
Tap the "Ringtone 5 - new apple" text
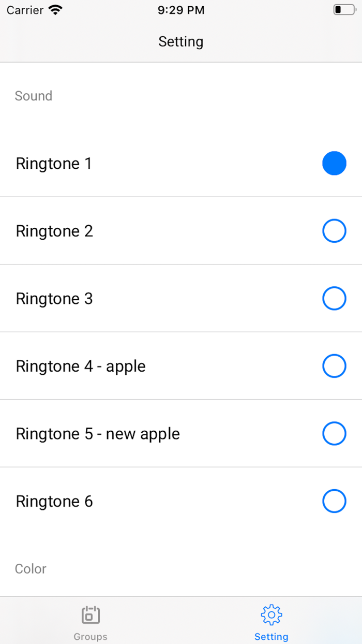coord(98,434)
